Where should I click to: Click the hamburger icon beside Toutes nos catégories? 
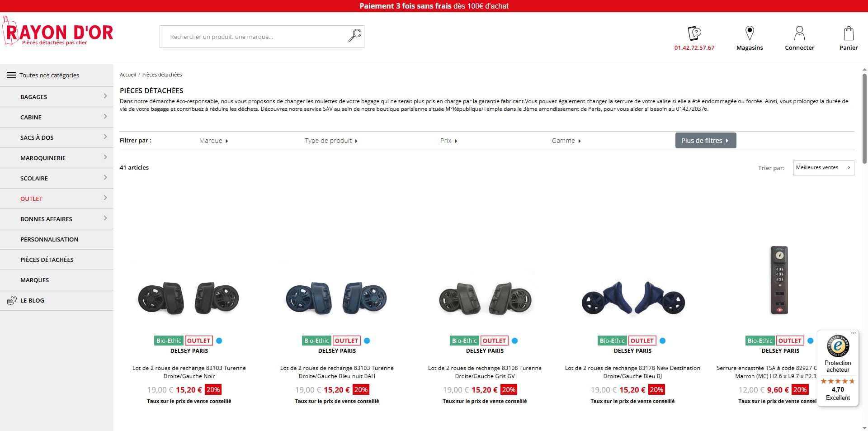[11, 75]
